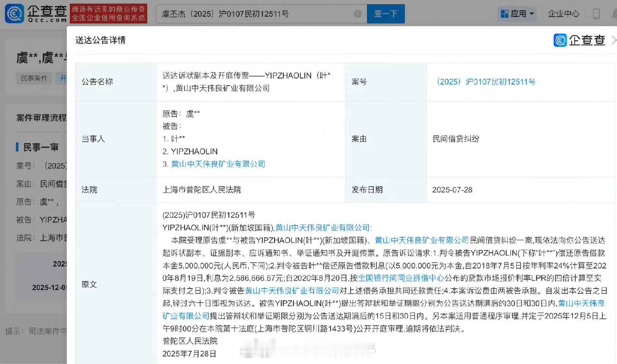Open case number link (2025)沪0107民初12511号
Screen dimensions: 617x364
coord(486,82)
